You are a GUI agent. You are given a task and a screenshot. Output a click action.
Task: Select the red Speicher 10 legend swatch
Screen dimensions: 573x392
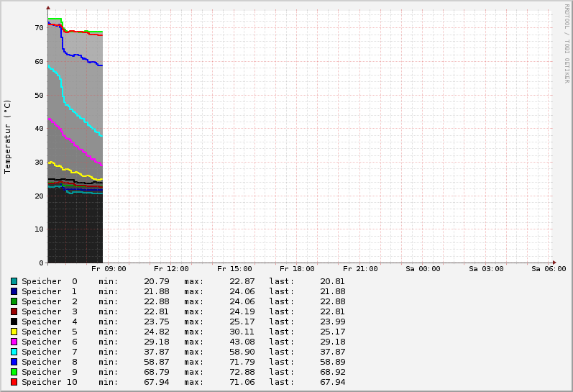pyautogui.click(x=14, y=382)
